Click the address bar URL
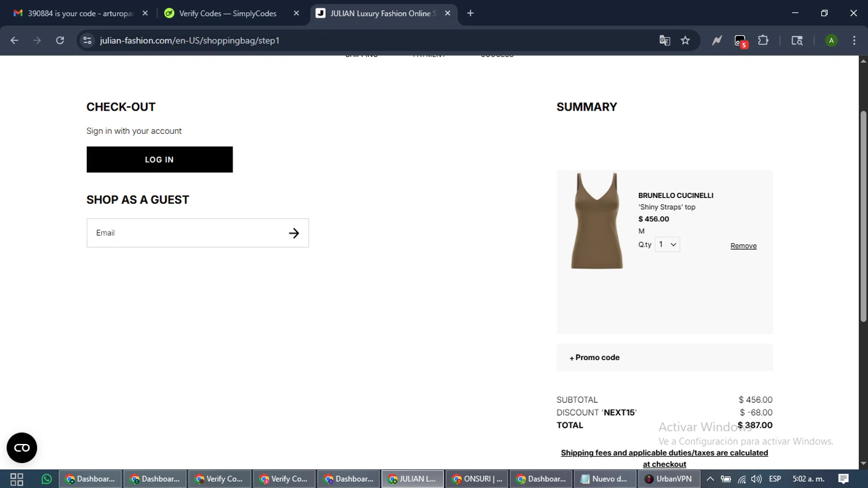 point(190,41)
